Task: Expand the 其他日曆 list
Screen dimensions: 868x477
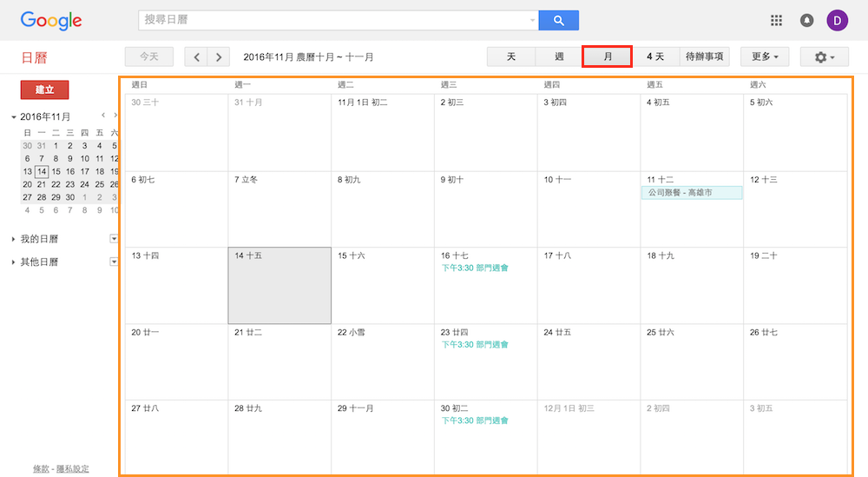Action: (14, 262)
